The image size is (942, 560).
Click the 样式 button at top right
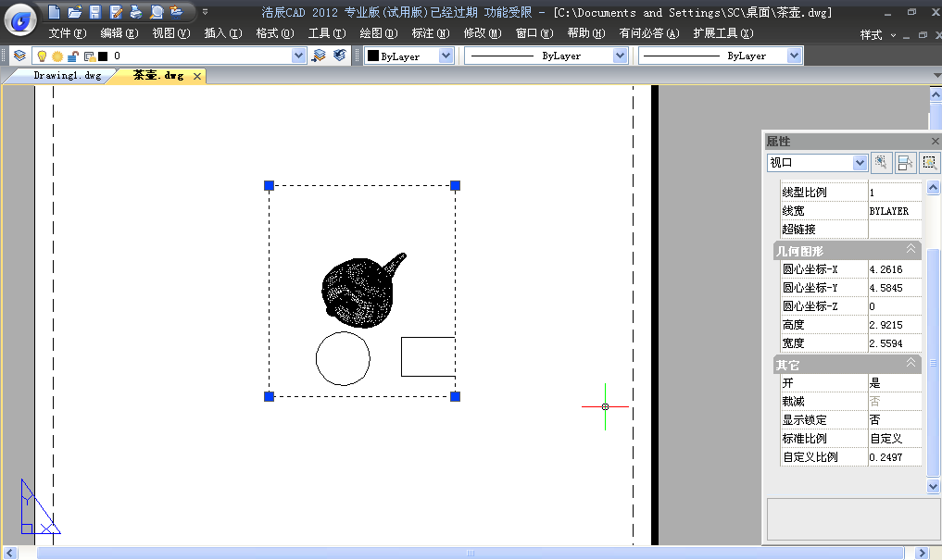871,34
